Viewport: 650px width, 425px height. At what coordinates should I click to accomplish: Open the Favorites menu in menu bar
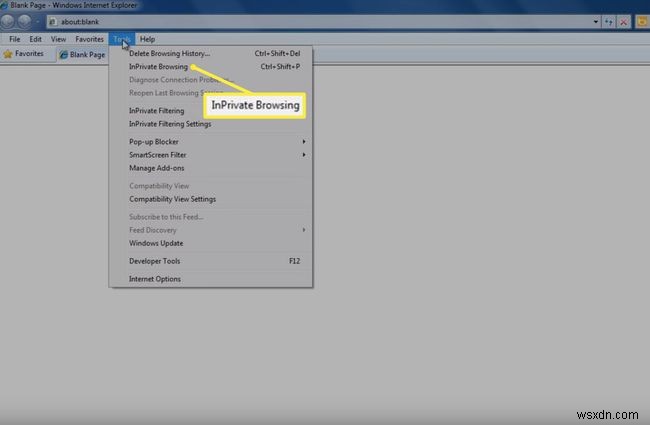[x=89, y=39]
